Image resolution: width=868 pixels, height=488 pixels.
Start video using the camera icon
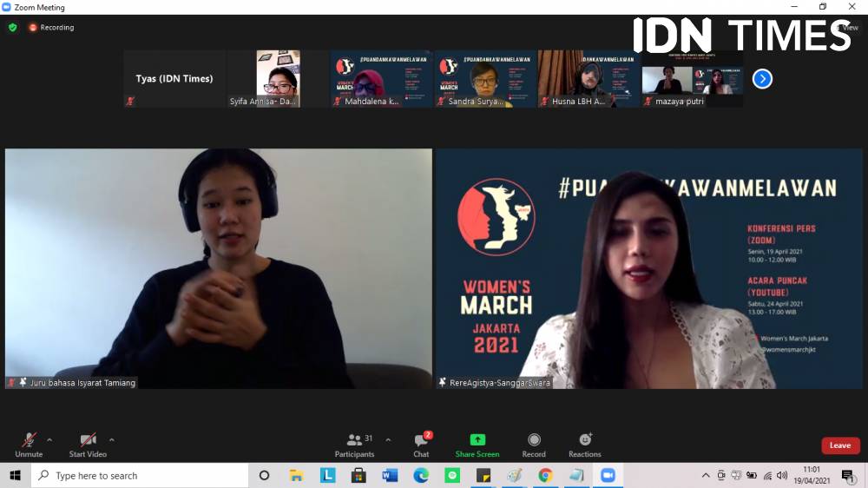click(88, 440)
